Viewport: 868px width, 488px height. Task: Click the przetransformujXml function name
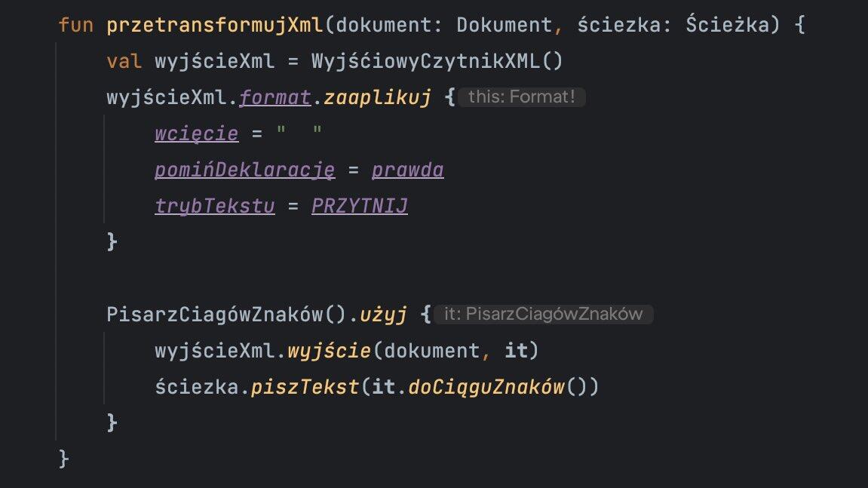[x=215, y=25]
